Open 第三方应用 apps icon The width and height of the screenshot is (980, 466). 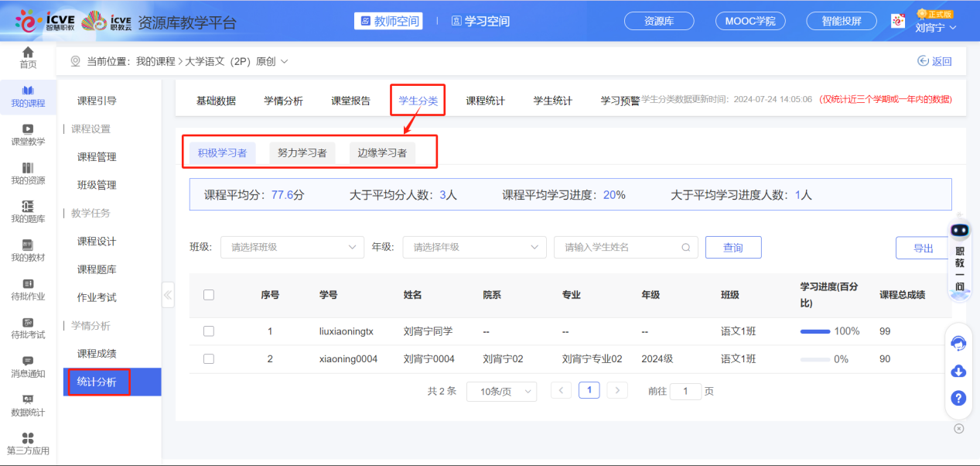coord(28,444)
